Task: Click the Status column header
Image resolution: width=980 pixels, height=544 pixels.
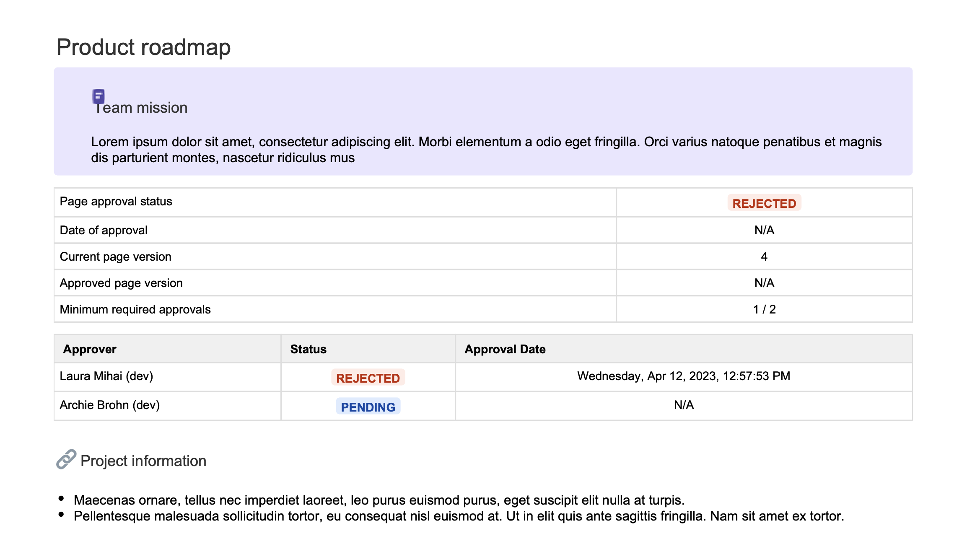Action: click(308, 349)
